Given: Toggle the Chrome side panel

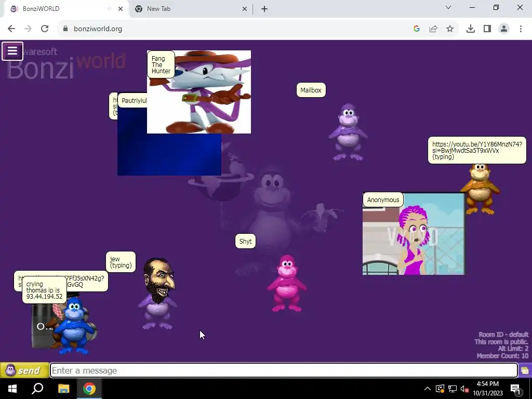Looking at the screenshot, I should click(x=487, y=29).
